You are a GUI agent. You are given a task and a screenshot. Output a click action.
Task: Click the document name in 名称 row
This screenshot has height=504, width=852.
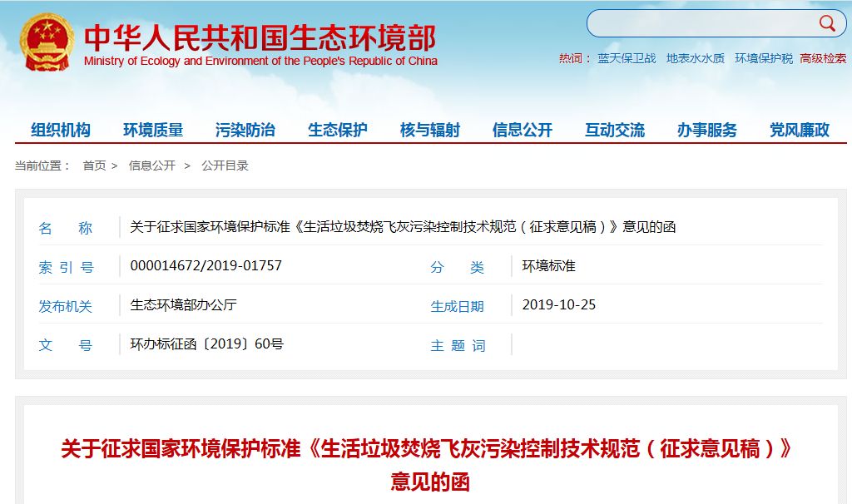[x=403, y=226]
